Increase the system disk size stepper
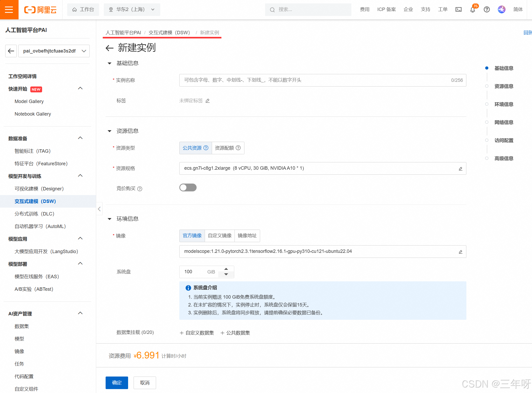 [x=226, y=269]
